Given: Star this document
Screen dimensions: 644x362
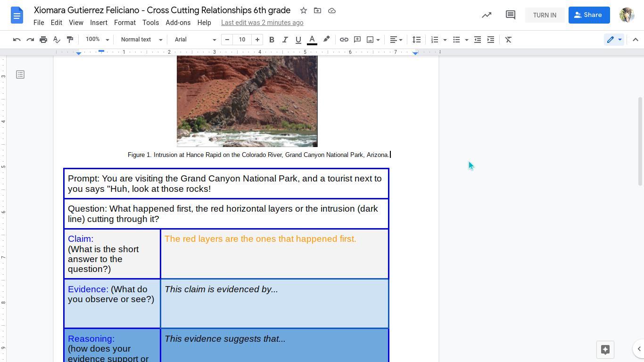Looking at the screenshot, I should coord(304,10).
